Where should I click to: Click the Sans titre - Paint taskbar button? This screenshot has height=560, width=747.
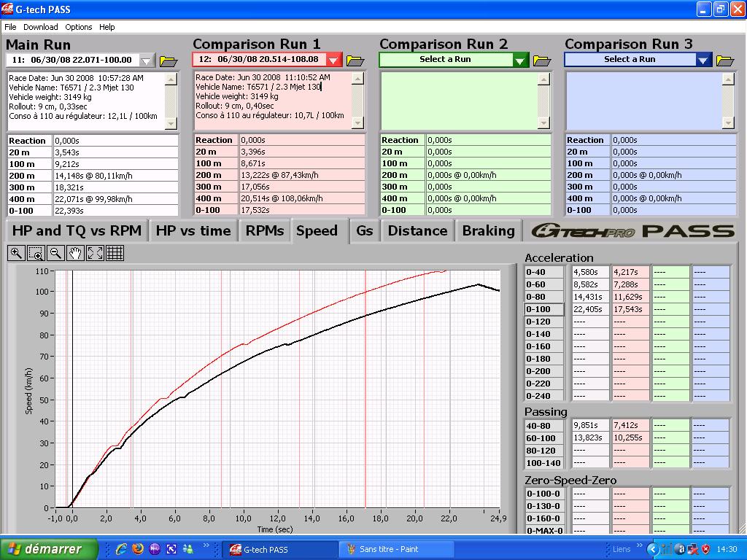395,549
